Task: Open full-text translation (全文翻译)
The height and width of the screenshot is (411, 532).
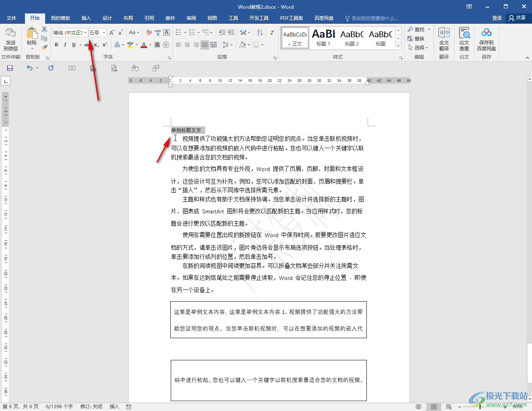Action: (x=444, y=39)
